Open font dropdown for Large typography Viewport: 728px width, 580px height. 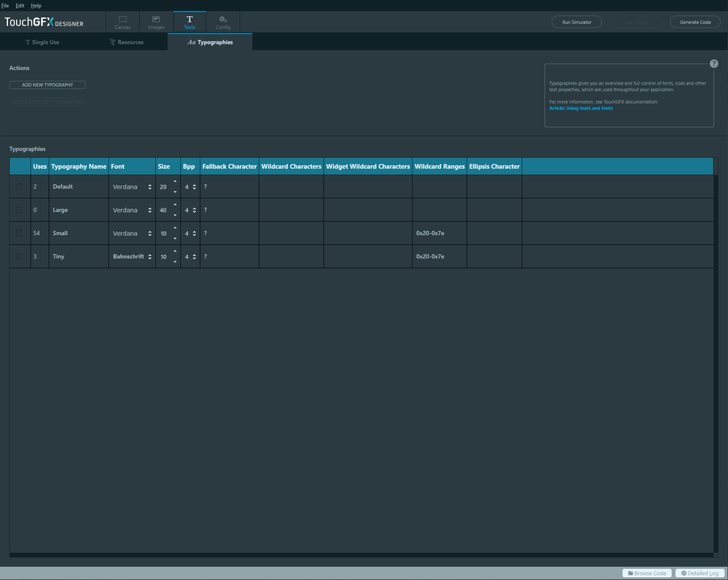click(132, 210)
